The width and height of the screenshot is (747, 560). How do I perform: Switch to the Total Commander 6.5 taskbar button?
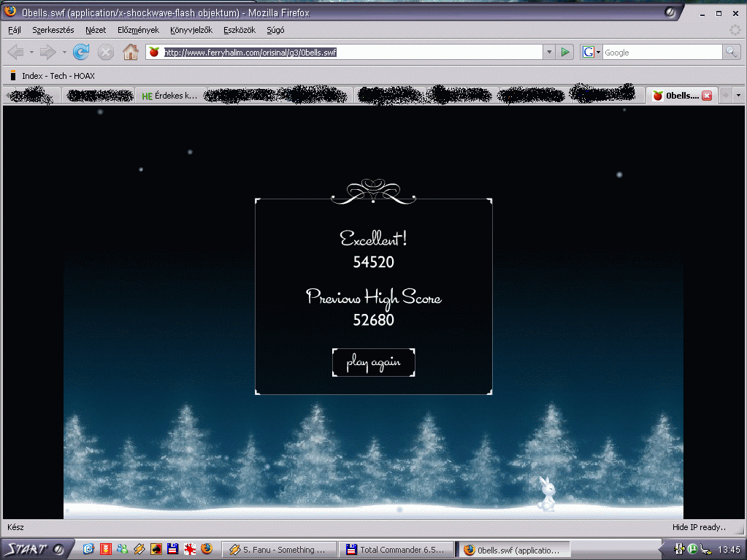(397, 550)
